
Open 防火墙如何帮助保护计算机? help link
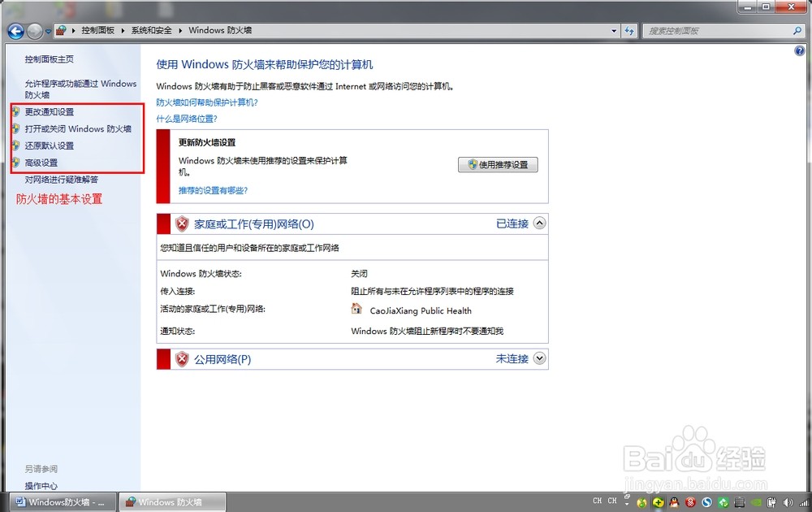(x=207, y=102)
